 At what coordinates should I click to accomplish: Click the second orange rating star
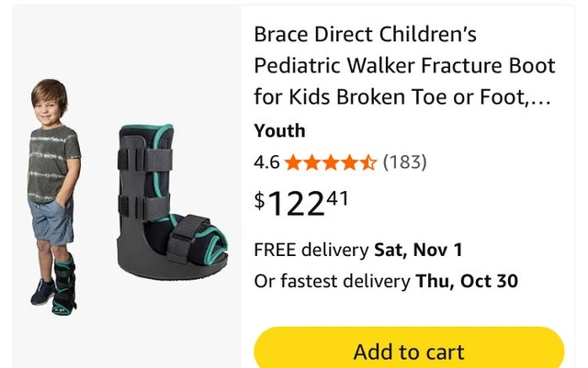click(x=312, y=163)
